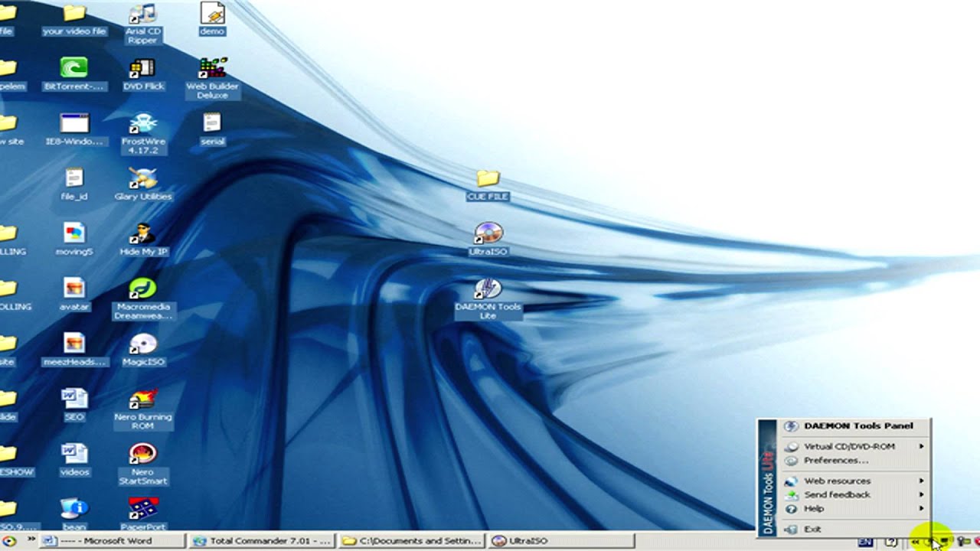The image size is (980, 551).
Task: Launch UltraISO desktop shortcut
Action: tap(488, 240)
